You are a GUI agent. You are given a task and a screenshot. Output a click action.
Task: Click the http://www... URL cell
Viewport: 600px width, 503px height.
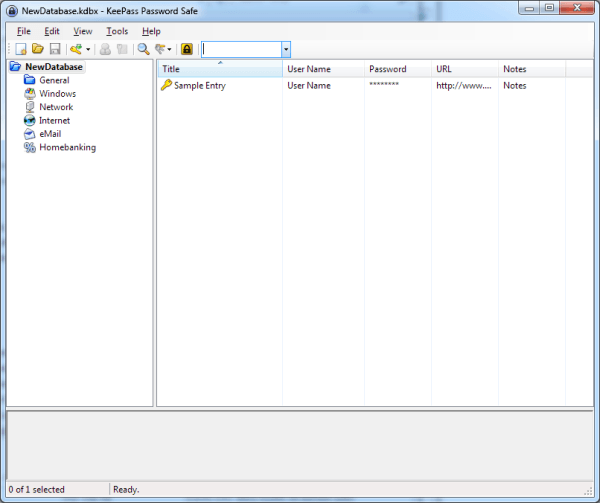pos(464,86)
